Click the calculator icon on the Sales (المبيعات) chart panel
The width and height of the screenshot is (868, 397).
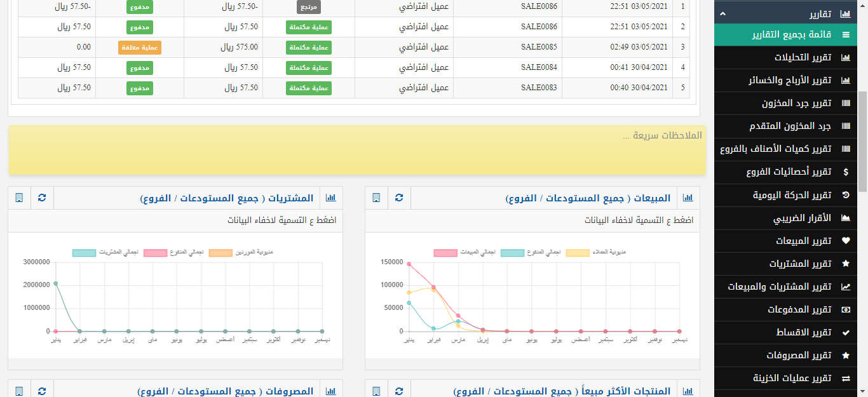pyautogui.click(x=377, y=198)
